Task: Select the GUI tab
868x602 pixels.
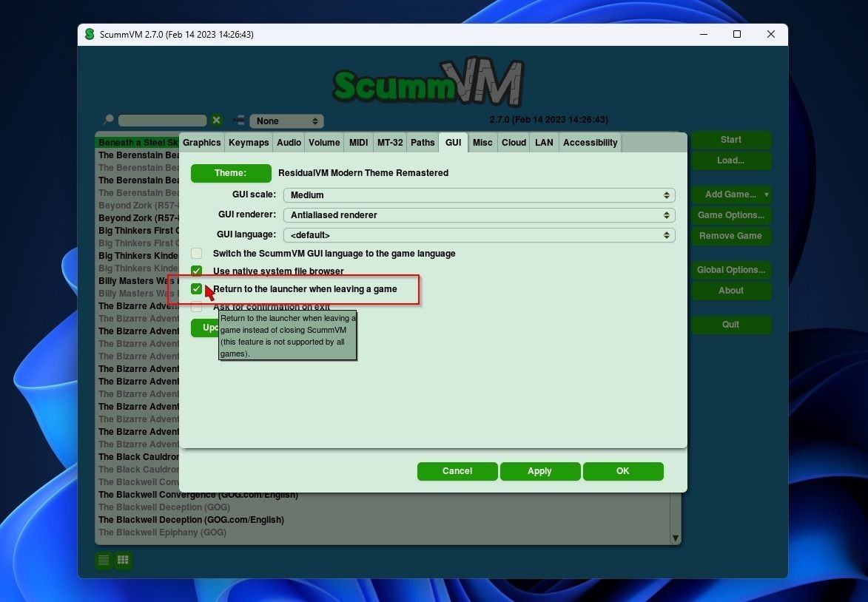Action: pyautogui.click(x=454, y=143)
